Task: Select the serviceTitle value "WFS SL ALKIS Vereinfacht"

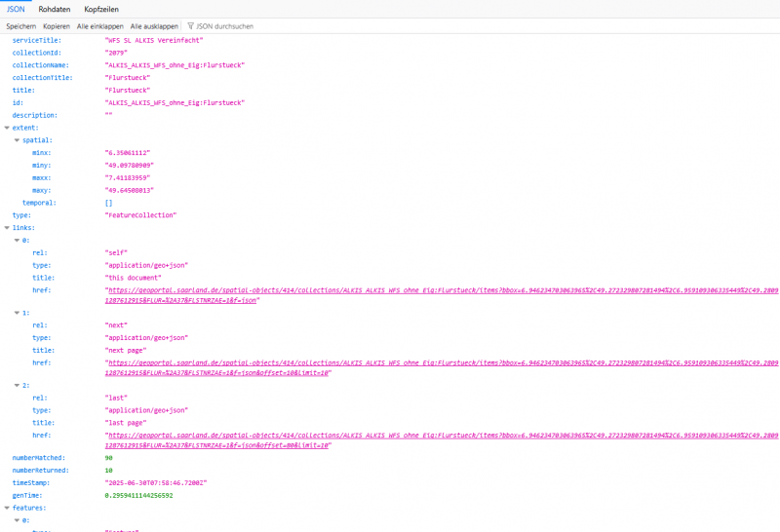Action: [x=154, y=40]
